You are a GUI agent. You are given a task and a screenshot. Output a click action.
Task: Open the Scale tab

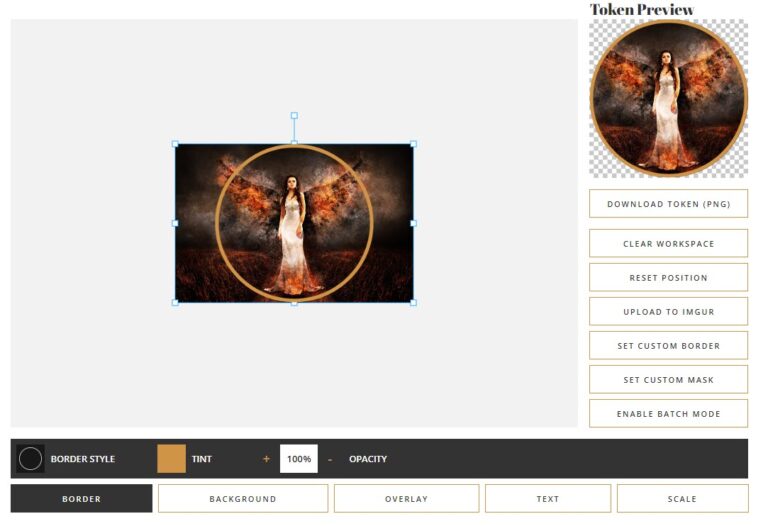point(682,498)
